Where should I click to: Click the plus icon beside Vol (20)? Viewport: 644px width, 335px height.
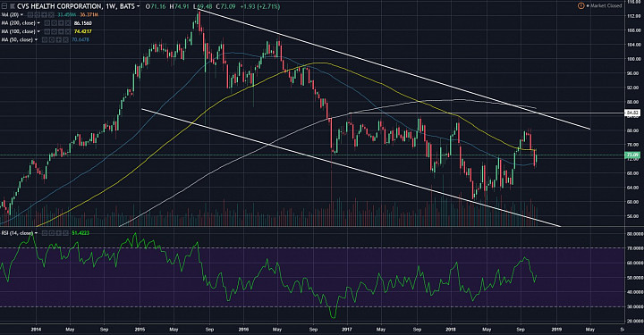(x=45, y=15)
